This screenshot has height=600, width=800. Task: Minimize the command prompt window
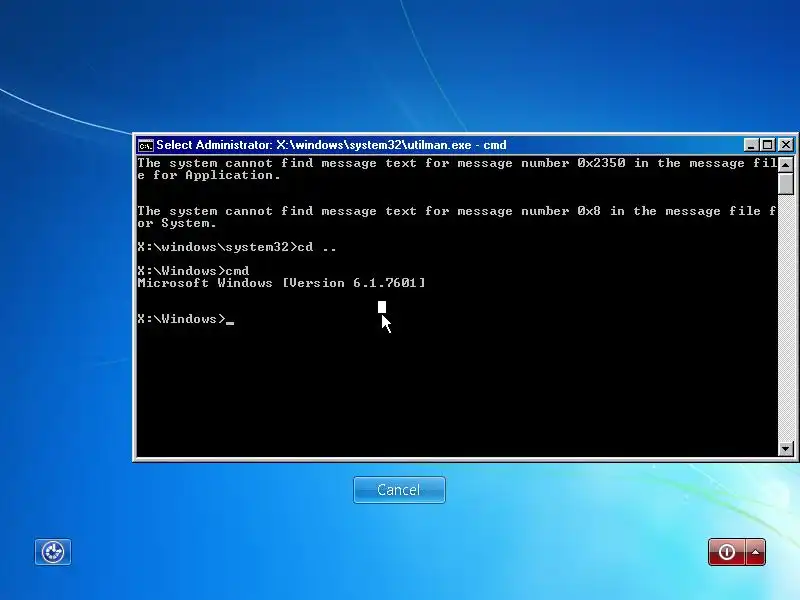click(x=750, y=145)
